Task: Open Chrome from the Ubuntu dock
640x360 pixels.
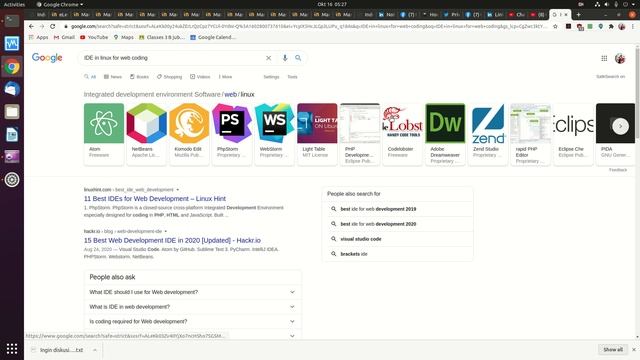Action: coord(12,67)
